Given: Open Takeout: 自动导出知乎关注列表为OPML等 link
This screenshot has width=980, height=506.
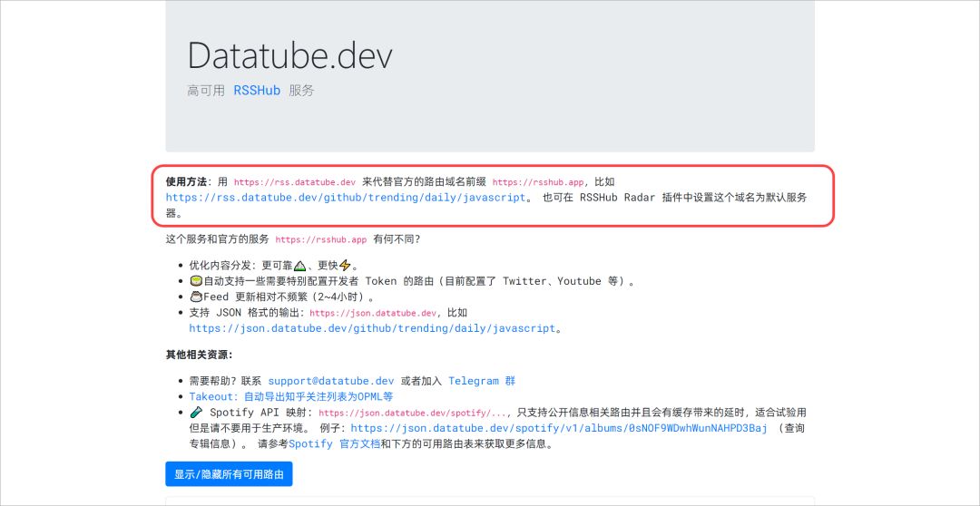Looking at the screenshot, I should 291,396.
